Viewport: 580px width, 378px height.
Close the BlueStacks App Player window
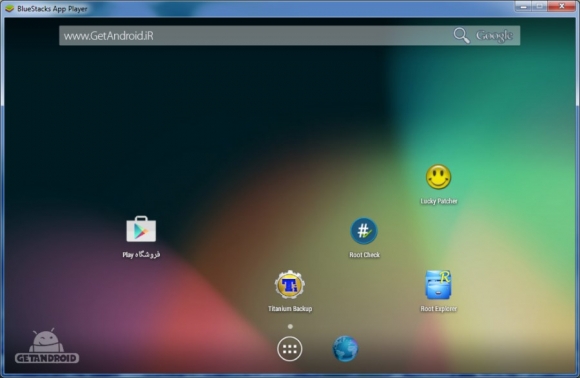[x=562, y=6]
